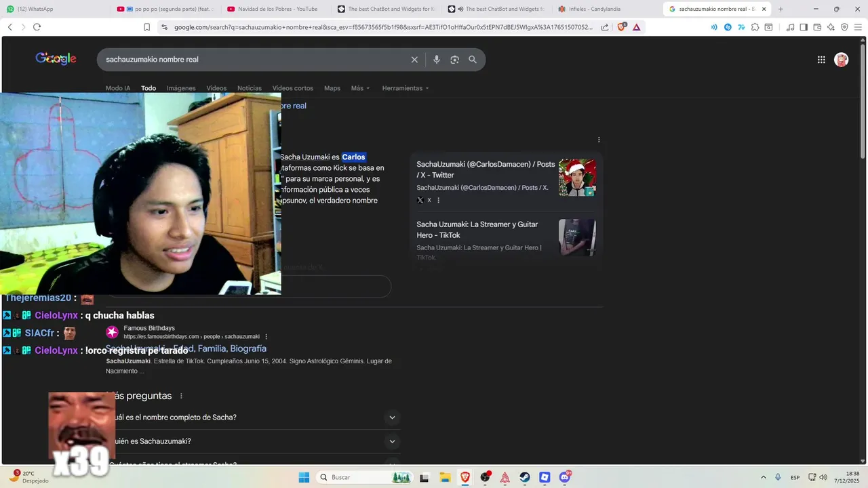Show the sidebar panel icon
Image resolution: width=868 pixels, height=488 pixels.
point(804,27)
